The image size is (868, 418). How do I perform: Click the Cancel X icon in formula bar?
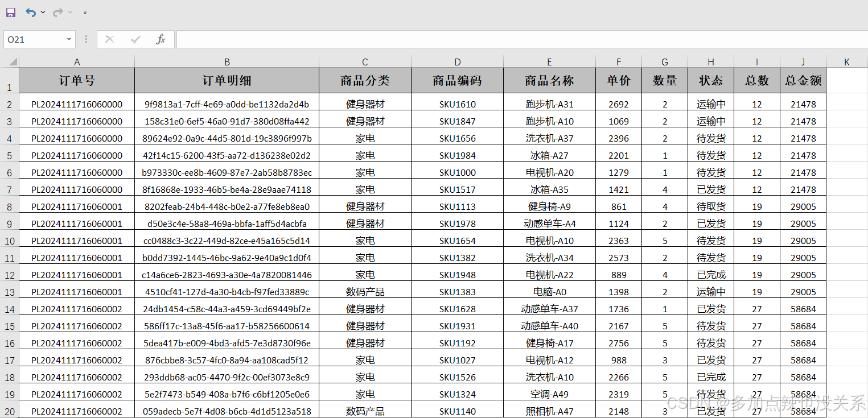point(110,39)
